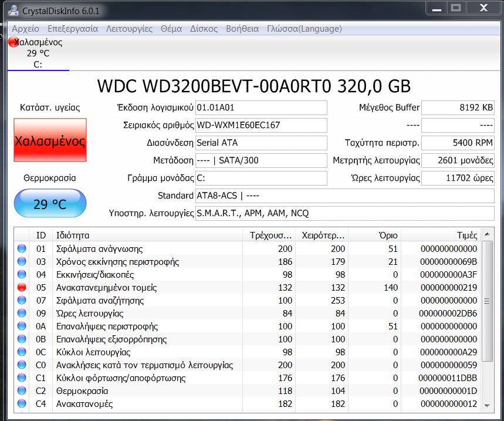Viewport: 504px width, 421px height.
Task: Open the Λειτουργίες menu
Action: (129, 29)
